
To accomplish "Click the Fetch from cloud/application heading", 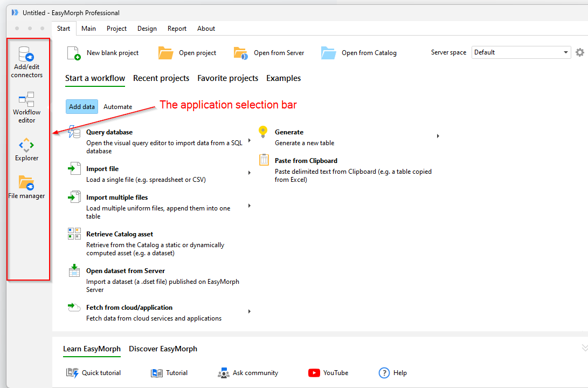I will click(129, 308).
